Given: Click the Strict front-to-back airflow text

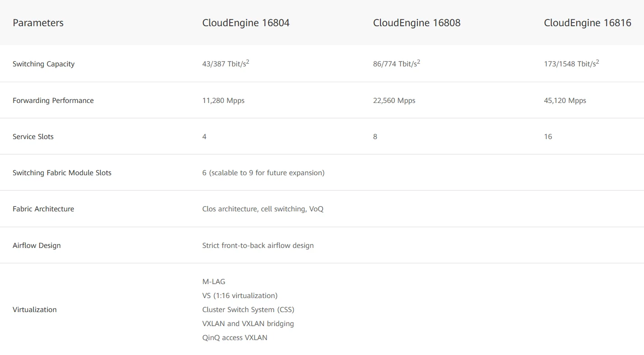Looking at the screenshot, I should pos(258,245).
